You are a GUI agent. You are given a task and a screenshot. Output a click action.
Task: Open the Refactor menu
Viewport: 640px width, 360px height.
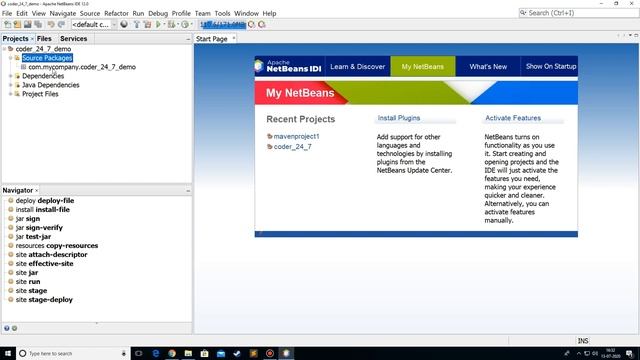click(x=116, y=13)
